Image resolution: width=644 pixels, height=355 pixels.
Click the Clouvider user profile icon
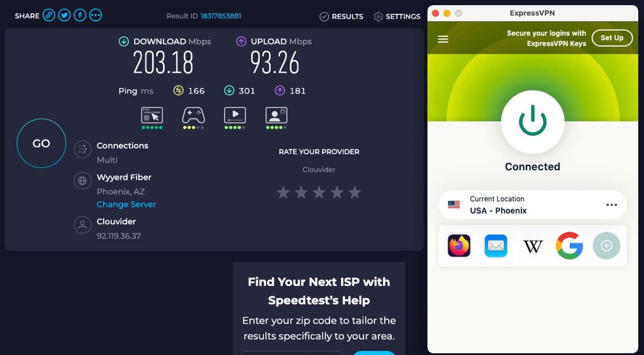(82, 225)
